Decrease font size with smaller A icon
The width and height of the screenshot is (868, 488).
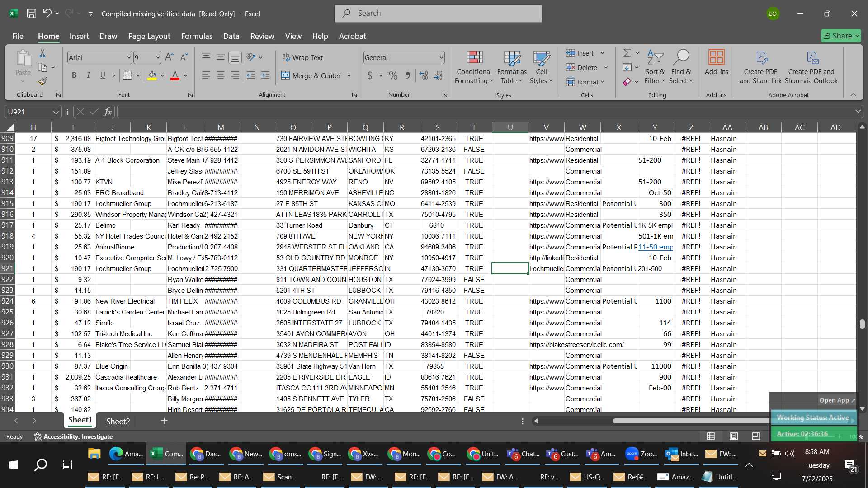coord(184,57)
